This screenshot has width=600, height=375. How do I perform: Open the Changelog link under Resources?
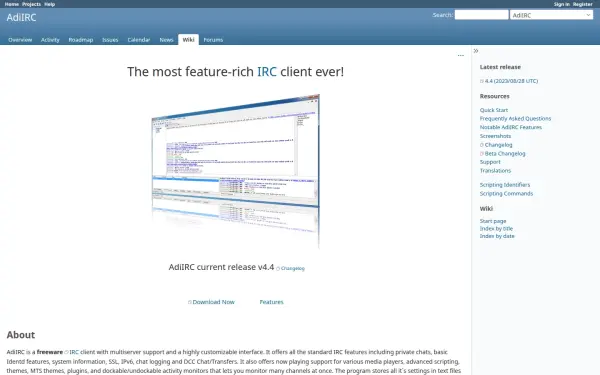(496, 145)
